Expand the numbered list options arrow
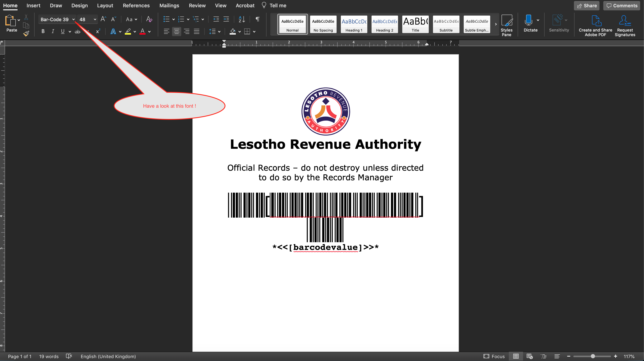Viewport: 644px width, 361px height. pos(188,19)
